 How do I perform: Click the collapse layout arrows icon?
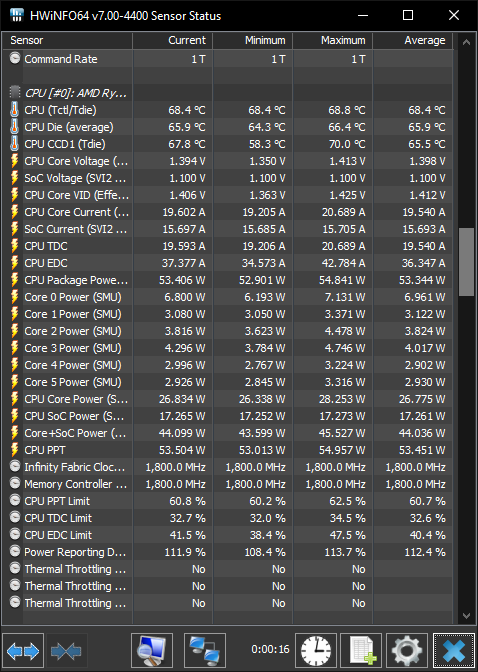click(66, 651)
